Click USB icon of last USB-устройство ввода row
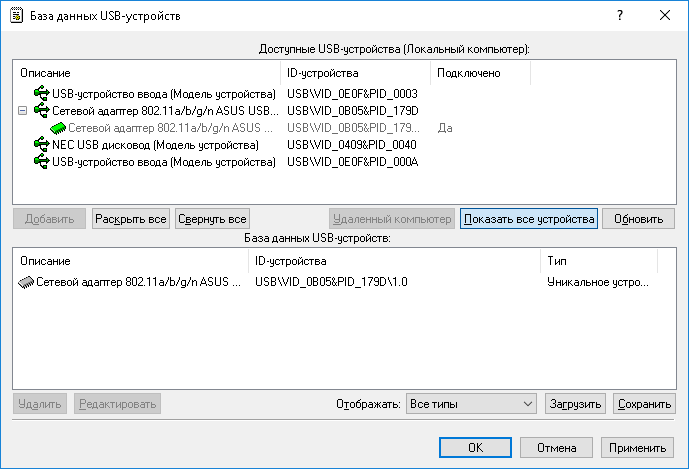Image resolution: width=689 pixels, height=469 pixels. coord(42,162)
